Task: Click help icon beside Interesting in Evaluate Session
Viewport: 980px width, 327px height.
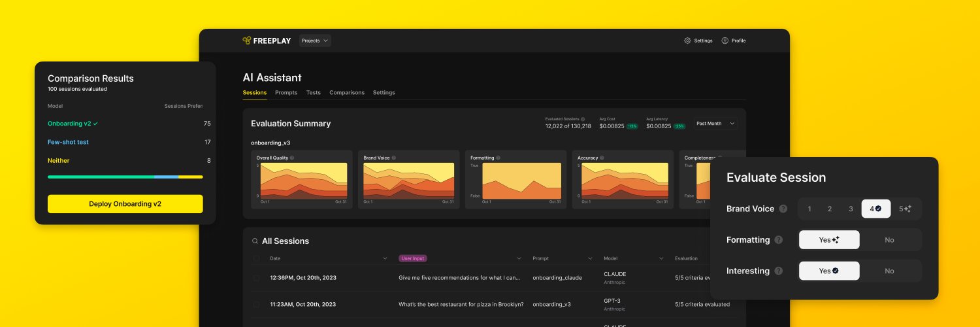Action: pos(778,271)
